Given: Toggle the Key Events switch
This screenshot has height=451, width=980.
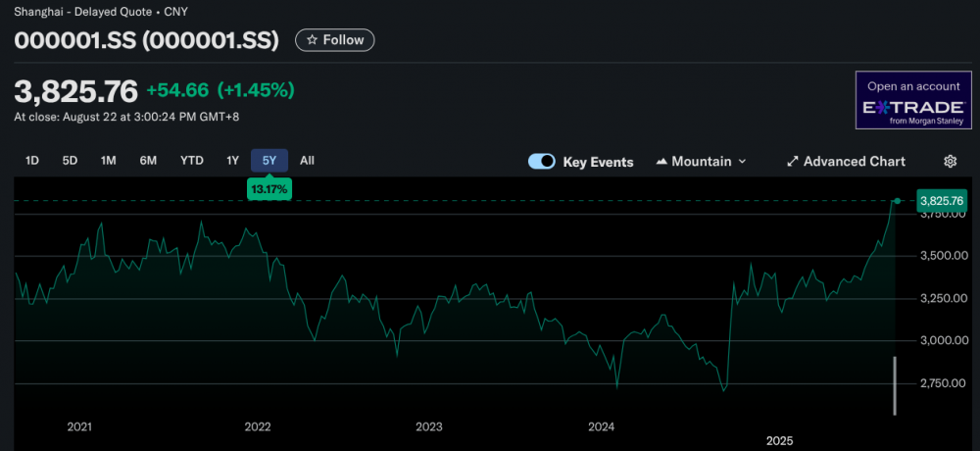Looking at the screenshot, I should pyautogui.click(x=542, y=162).
